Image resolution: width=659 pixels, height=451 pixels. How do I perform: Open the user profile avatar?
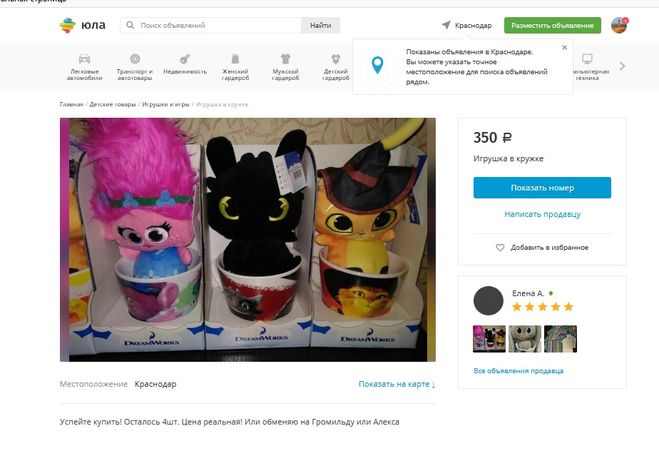[x=619, y=25]
